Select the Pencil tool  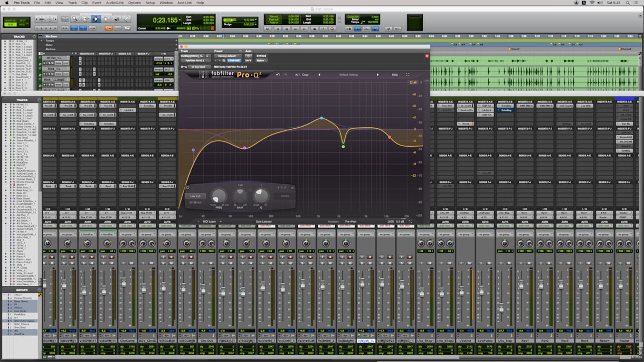coord(126,19)
